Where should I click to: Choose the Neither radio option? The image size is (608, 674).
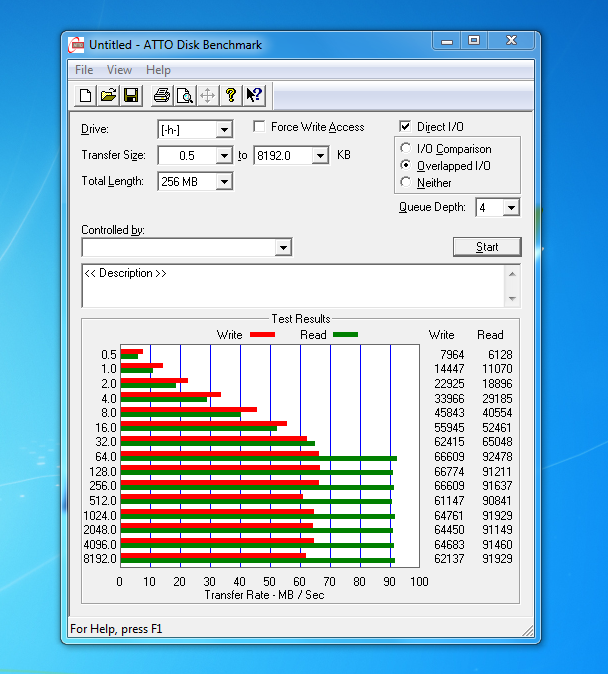click(x=406, y=183)
